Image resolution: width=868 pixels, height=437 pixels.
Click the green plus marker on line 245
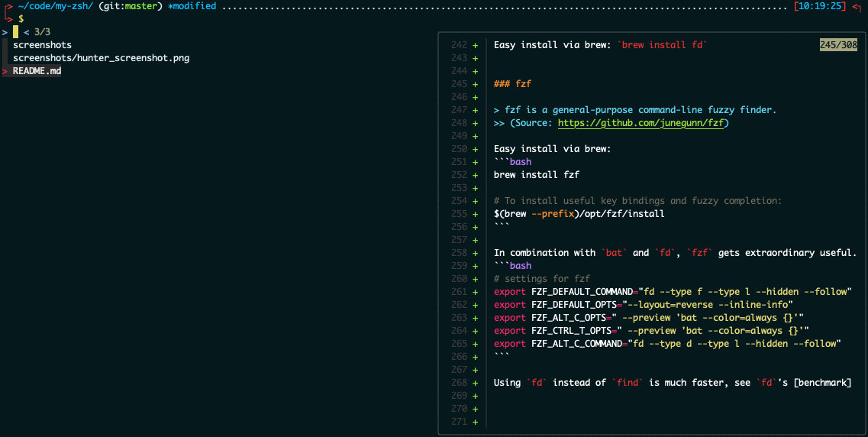[475, 84]
